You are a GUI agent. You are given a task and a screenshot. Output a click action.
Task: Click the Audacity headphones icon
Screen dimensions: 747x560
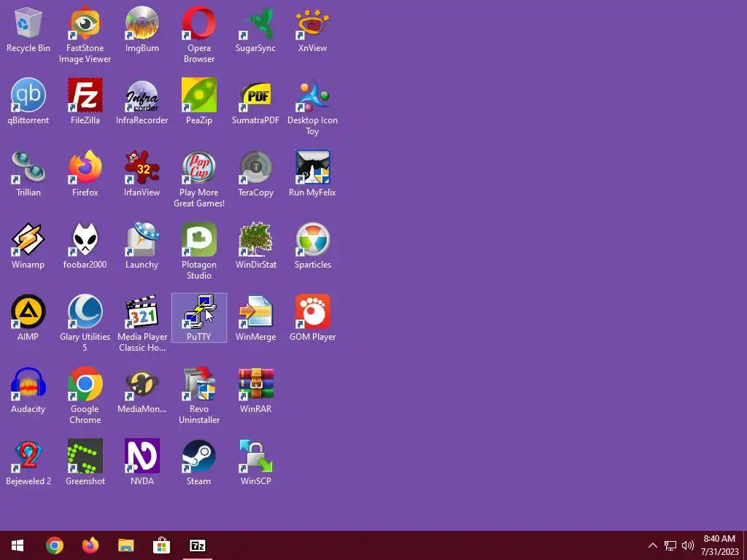tap(28, 391)
